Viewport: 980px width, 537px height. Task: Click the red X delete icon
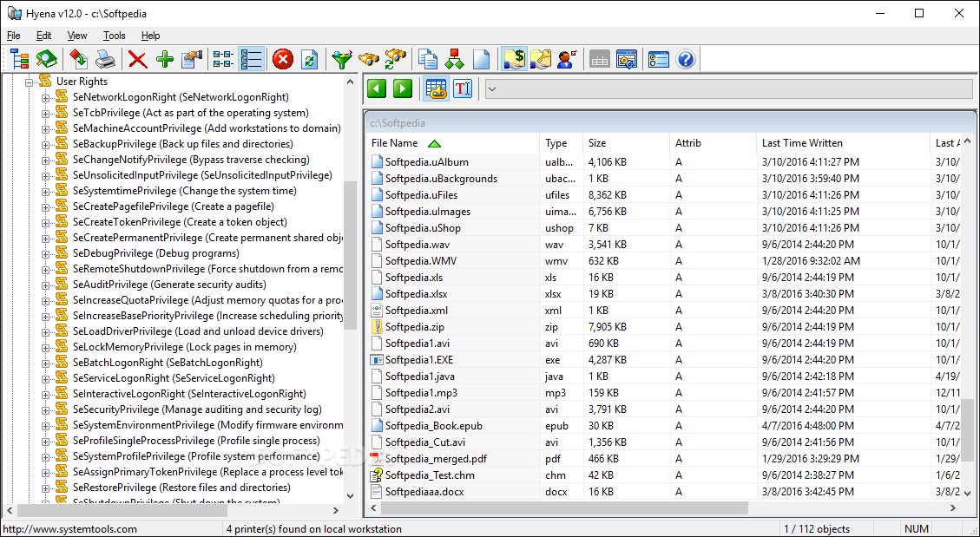137,59
